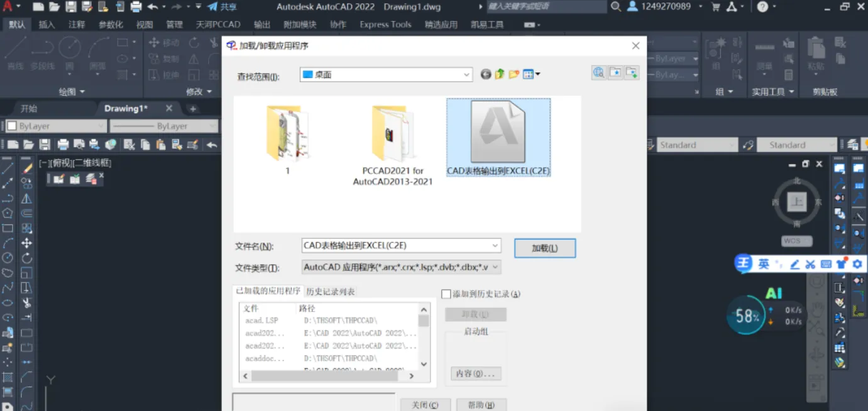Click the favorites folder icon in dialog
868x411 pixels.
(x=615, y=72)
